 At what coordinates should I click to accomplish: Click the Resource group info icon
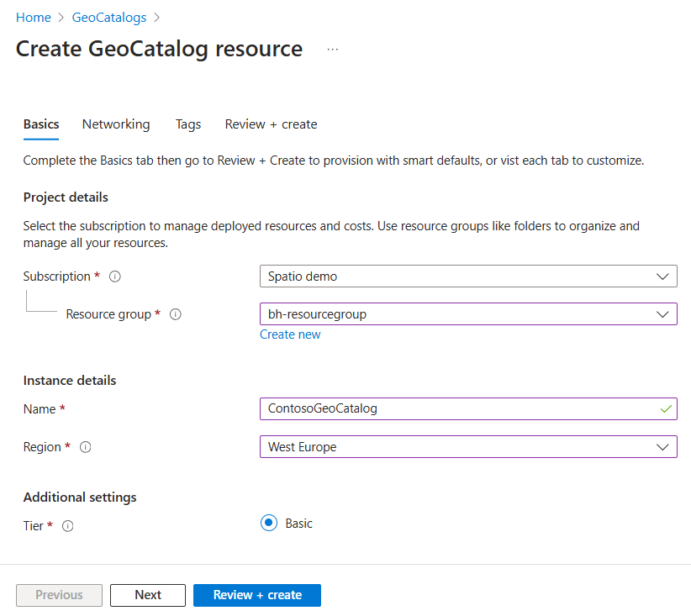click(176, 314)
